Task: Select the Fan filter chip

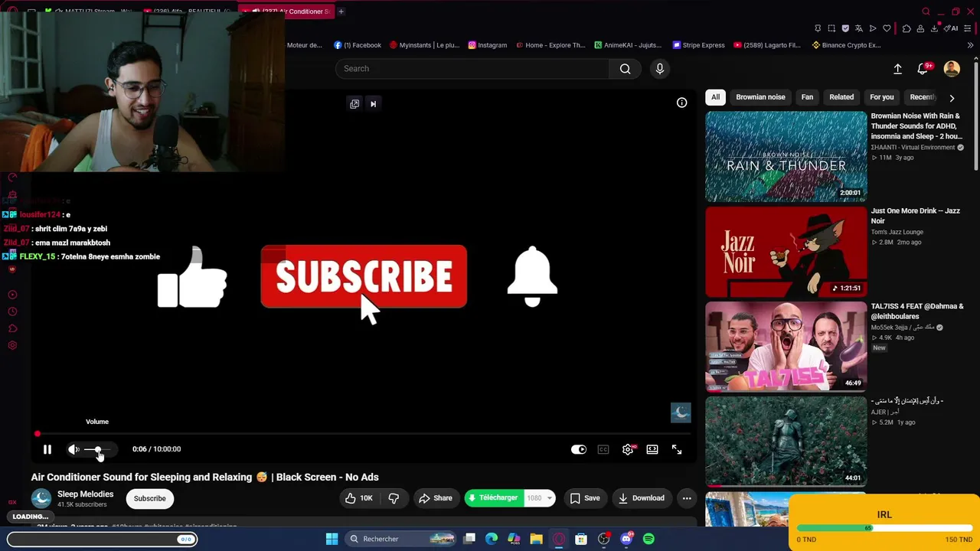Action: pos(807,97)
